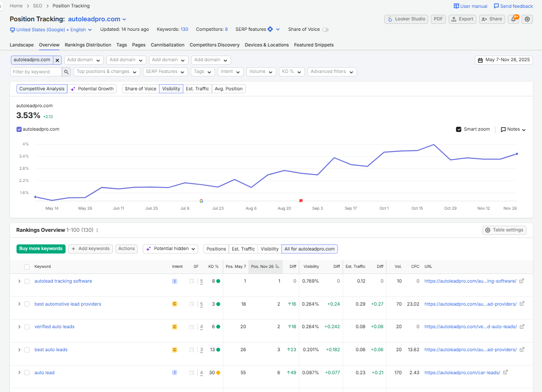Open Table settings
Image resolution: width=542 pixels, height=392 pixels.
[x=504, y=230]
